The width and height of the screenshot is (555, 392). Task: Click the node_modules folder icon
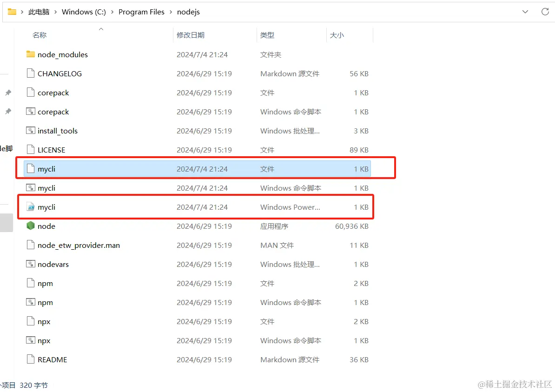pyautogui.click(x=31, y=54)
